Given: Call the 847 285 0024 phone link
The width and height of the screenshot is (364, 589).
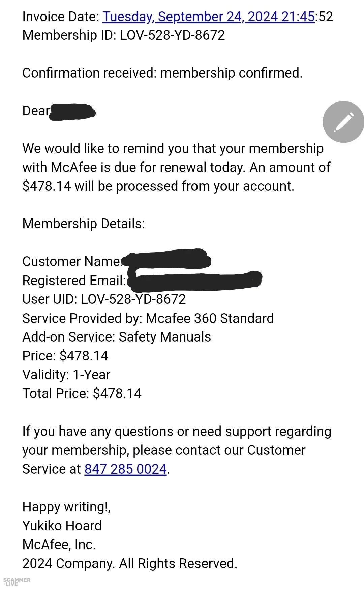Looking at the screenshot, I should 125,469.
